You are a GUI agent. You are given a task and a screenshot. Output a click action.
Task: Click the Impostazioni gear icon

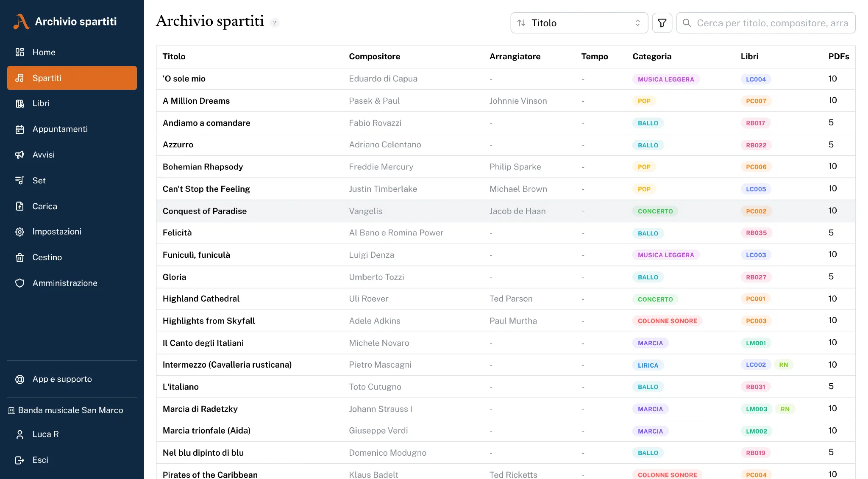pyautogui.click(x=19, y=232)
